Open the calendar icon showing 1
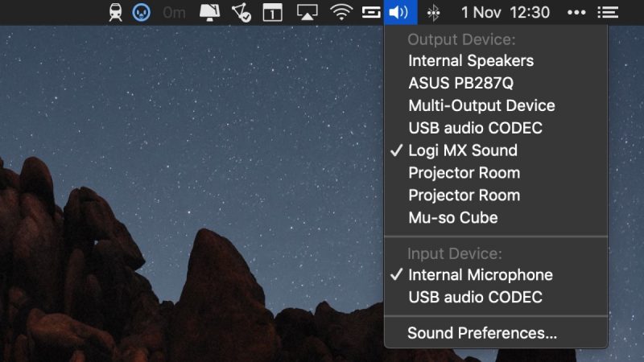 pyautogui.click(x=272, y=12)
